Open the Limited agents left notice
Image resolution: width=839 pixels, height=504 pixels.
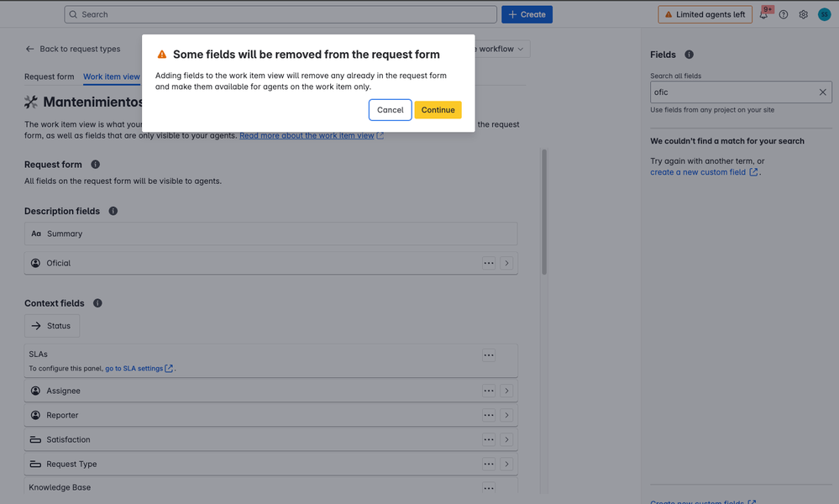(x=705, y=14)
